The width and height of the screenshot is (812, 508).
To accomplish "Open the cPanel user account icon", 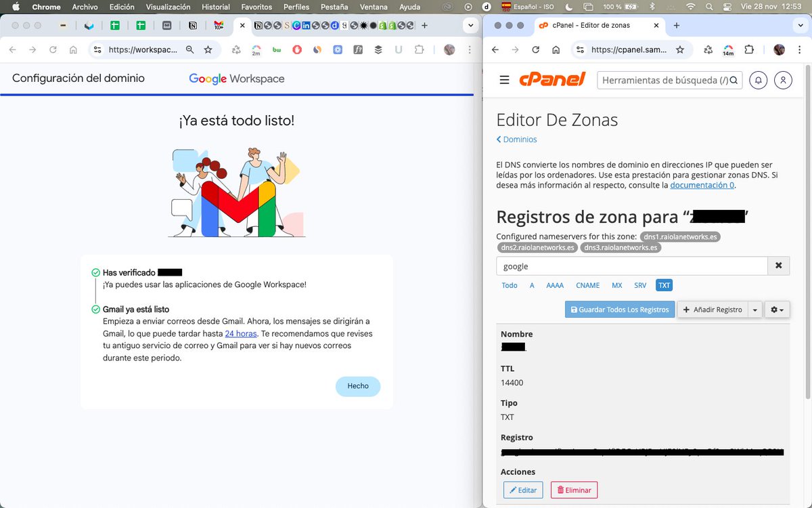I will coord(783,80).
